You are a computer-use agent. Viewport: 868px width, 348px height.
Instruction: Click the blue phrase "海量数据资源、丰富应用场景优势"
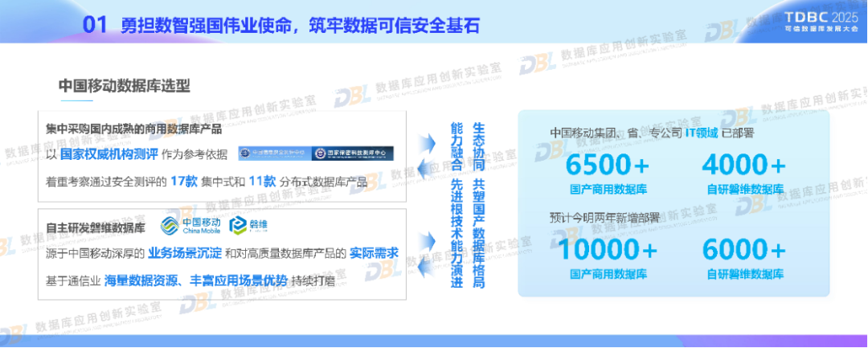(196, 280)
